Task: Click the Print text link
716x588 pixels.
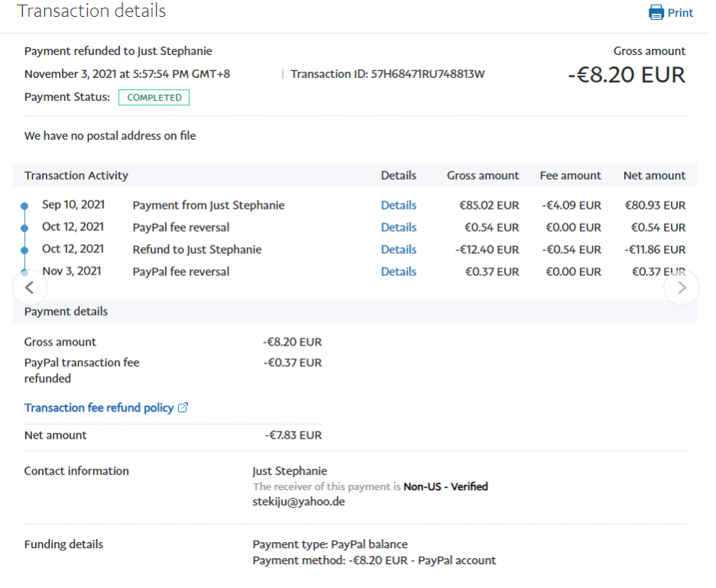Action: pos(680,13)
